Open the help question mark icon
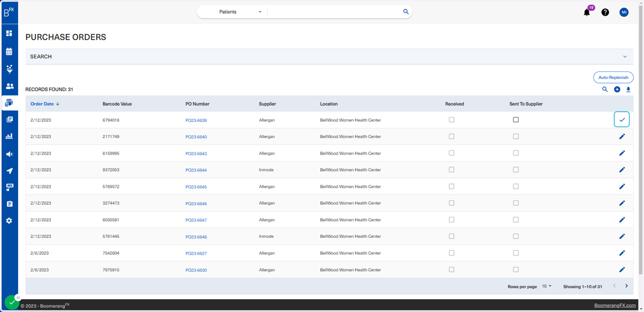Screen dimensions: 644x312 point(605,12)
